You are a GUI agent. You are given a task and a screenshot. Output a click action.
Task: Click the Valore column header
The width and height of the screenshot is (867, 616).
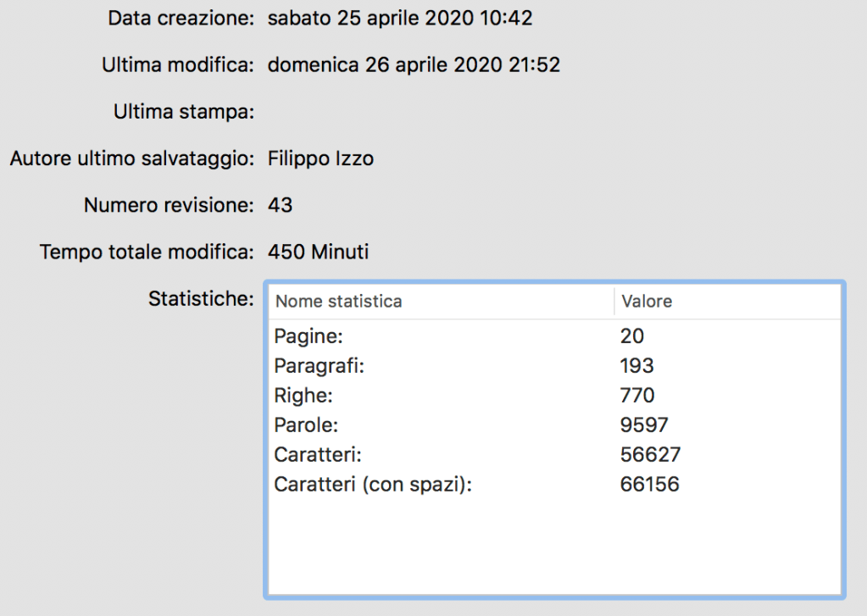(x=647, y=302)
